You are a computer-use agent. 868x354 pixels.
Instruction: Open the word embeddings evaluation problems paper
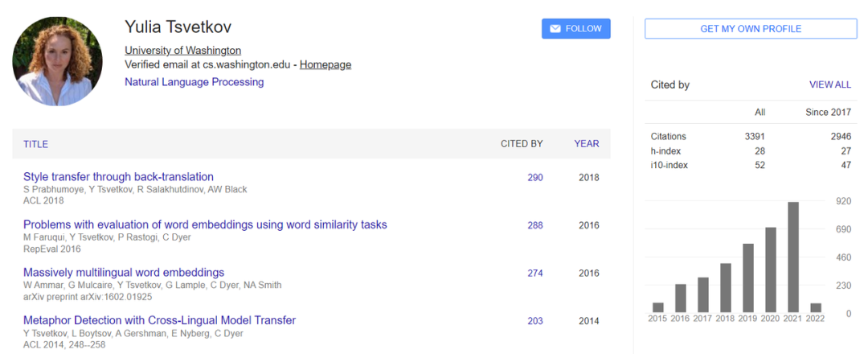point(205,224)
